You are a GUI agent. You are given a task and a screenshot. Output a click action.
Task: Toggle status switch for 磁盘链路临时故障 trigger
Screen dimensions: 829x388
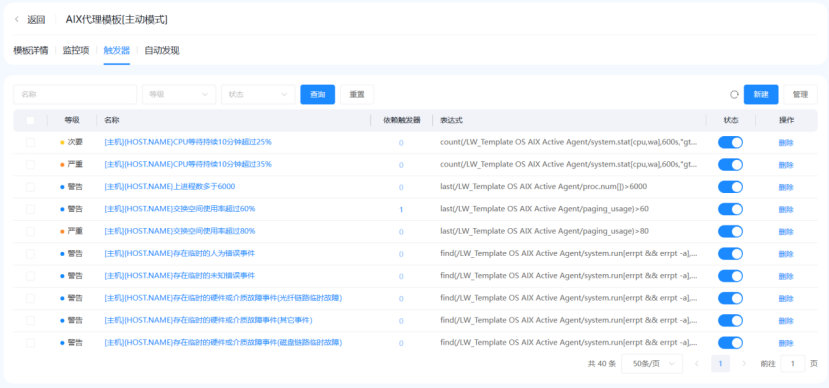pos(730,343)
